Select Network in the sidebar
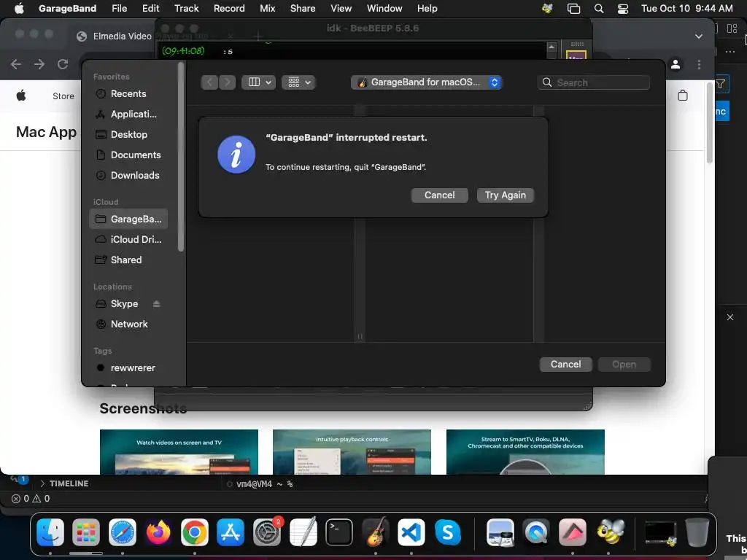This screenshot has width=747, height=560. pyautogui.click(x=128, y=324)
